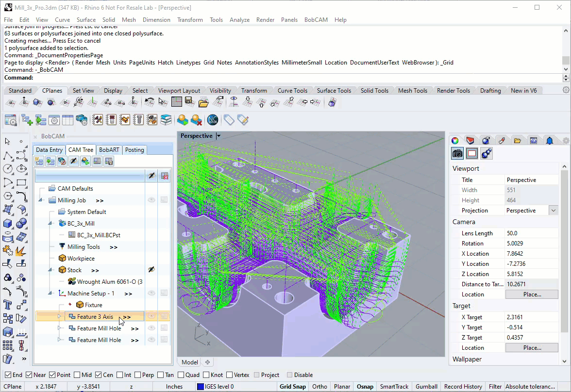This screenshot has width=571, height=392.
Task: Collapse the Stock tree node
Action: [50, 270]
